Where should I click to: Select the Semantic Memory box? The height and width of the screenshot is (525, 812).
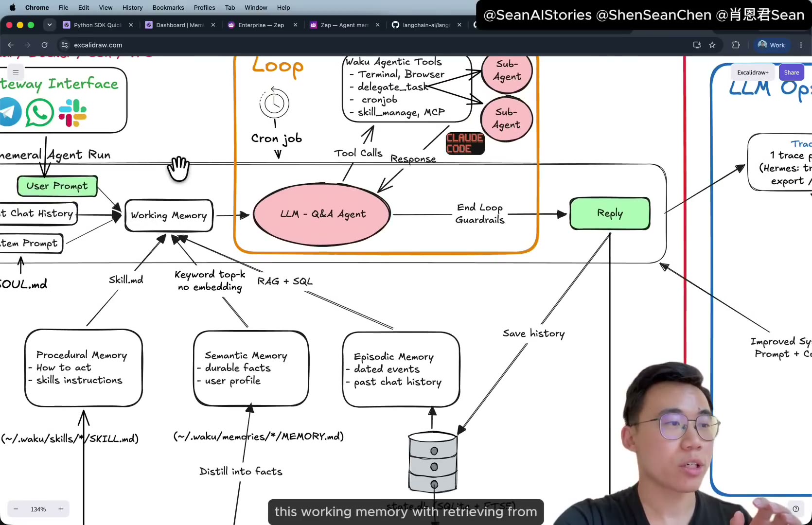click(251, 368)
